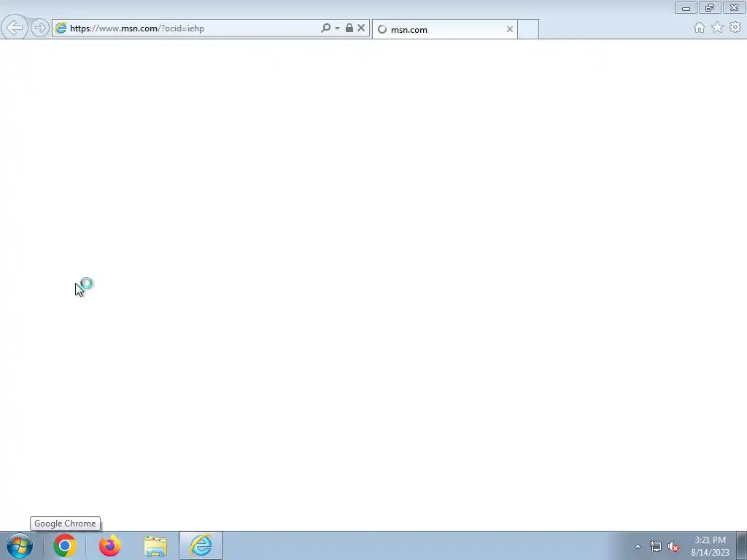Show hidden system tray icons arrow

tap(638, 546)
